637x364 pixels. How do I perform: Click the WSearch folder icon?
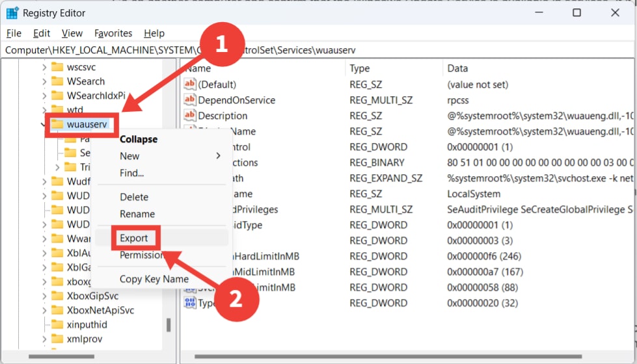point(57,81)
